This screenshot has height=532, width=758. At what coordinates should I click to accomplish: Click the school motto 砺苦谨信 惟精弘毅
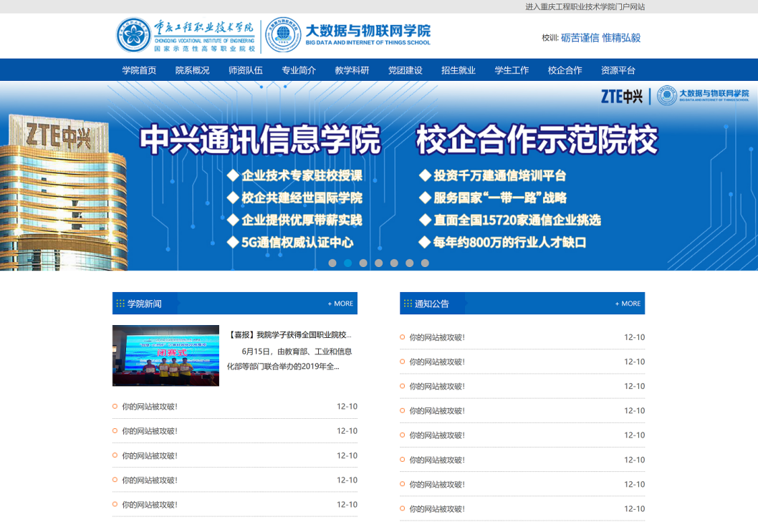pos(601,38)
